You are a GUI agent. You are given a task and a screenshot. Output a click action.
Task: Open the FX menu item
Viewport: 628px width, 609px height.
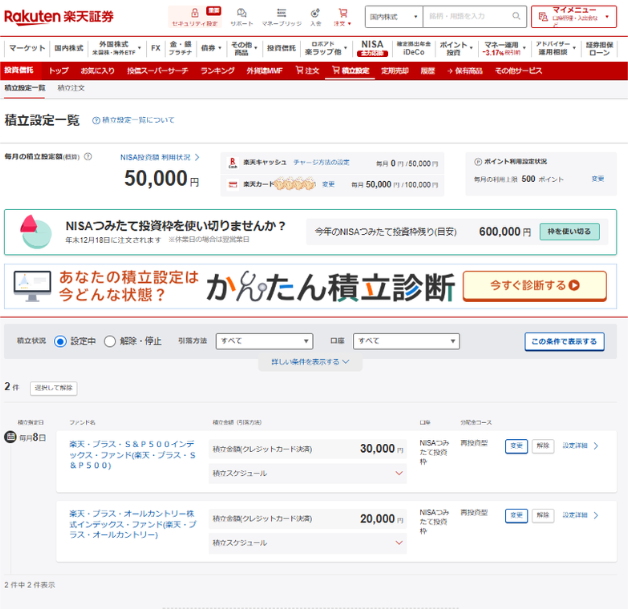tap(156, 48)
